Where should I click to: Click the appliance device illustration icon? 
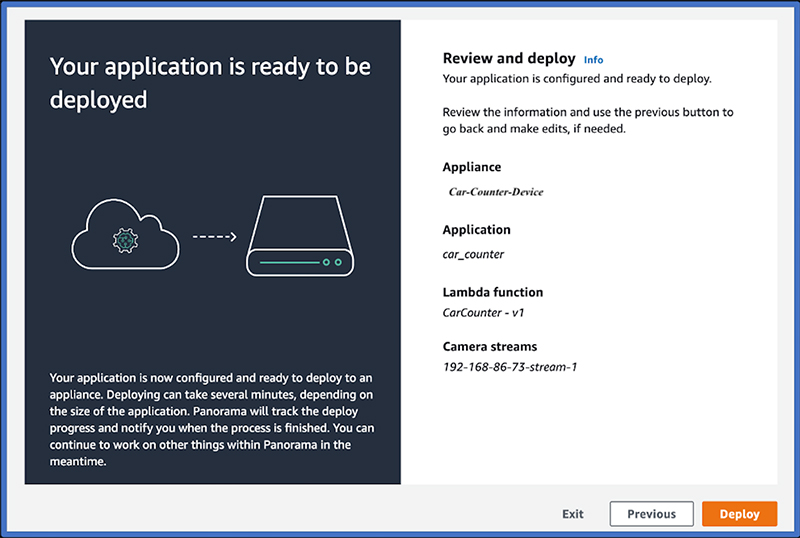click(300, 236)
